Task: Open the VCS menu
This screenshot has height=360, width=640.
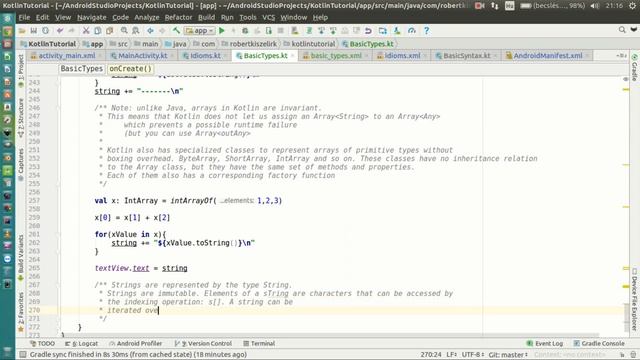Action: click(268, 18)
